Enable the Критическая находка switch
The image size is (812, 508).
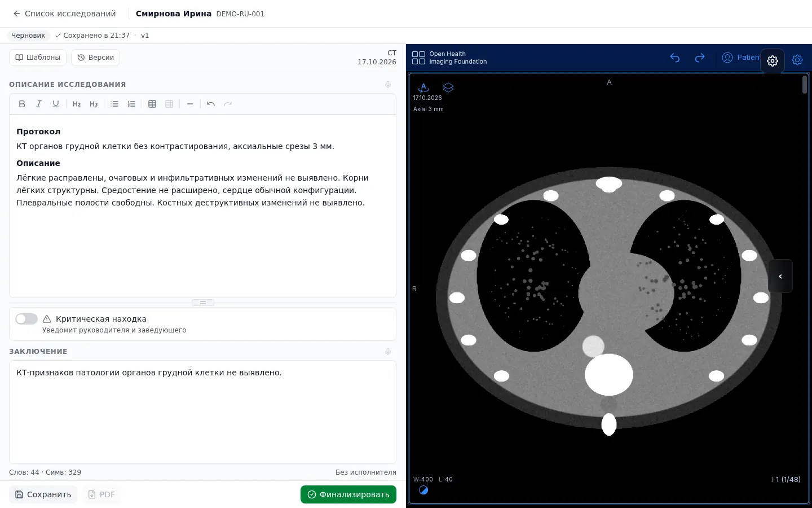tap(27, 319)
